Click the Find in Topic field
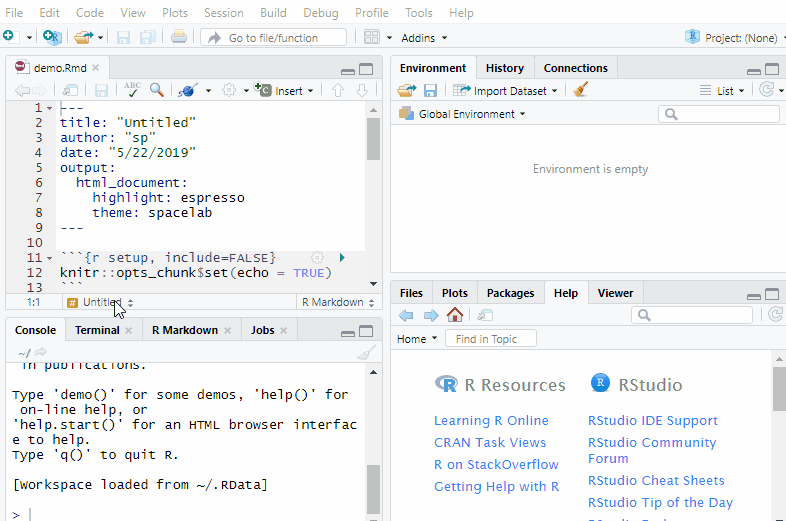The image size is (786, 521). [x=490, y=339]
